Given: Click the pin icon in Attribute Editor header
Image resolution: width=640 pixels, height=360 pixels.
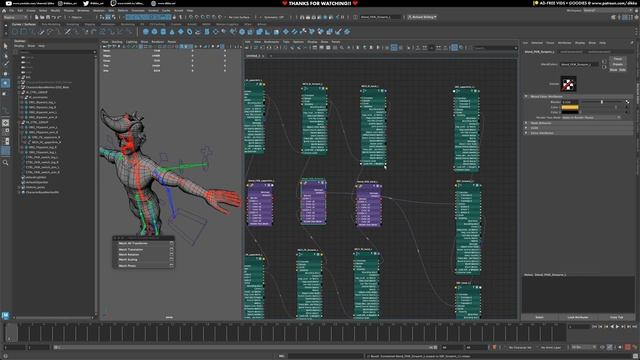Looking at the screenshot, I should [x=631, y=42].
